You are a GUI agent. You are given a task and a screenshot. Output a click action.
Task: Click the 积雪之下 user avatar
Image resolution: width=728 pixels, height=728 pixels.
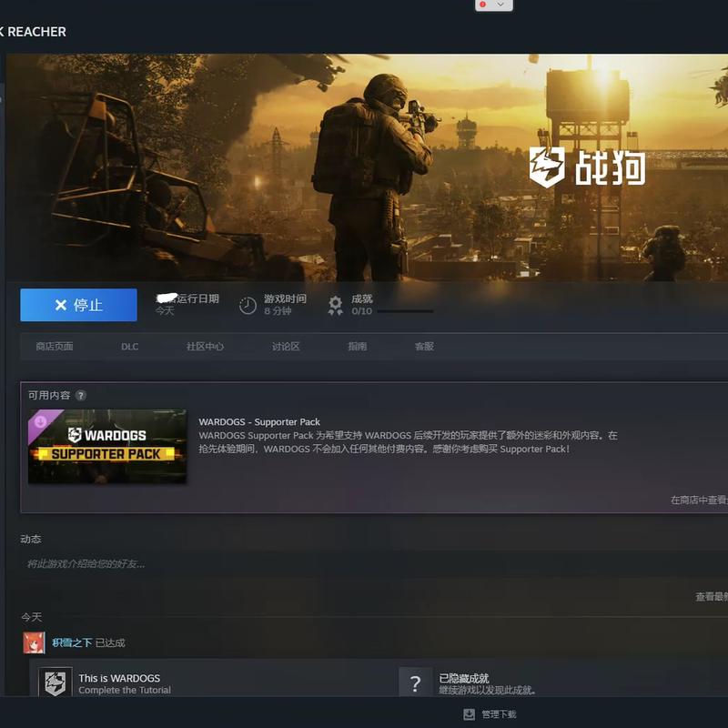(34, 642)
